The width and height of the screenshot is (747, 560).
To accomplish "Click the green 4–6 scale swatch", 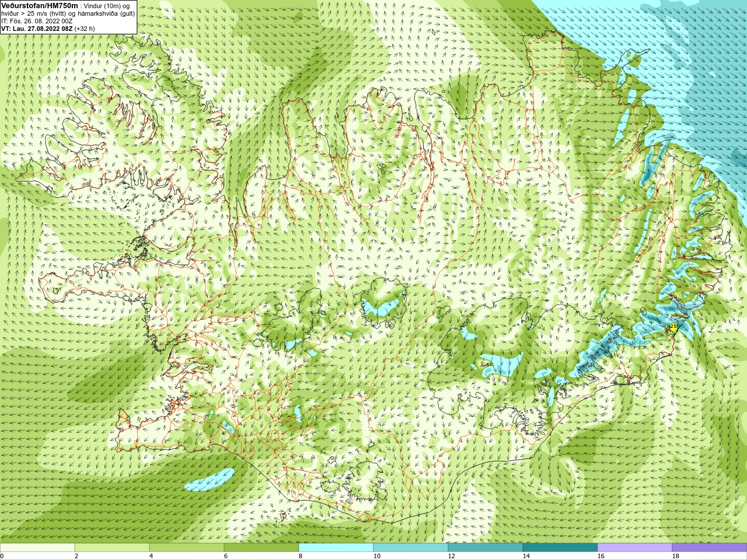I will click(x=187, y=548).
